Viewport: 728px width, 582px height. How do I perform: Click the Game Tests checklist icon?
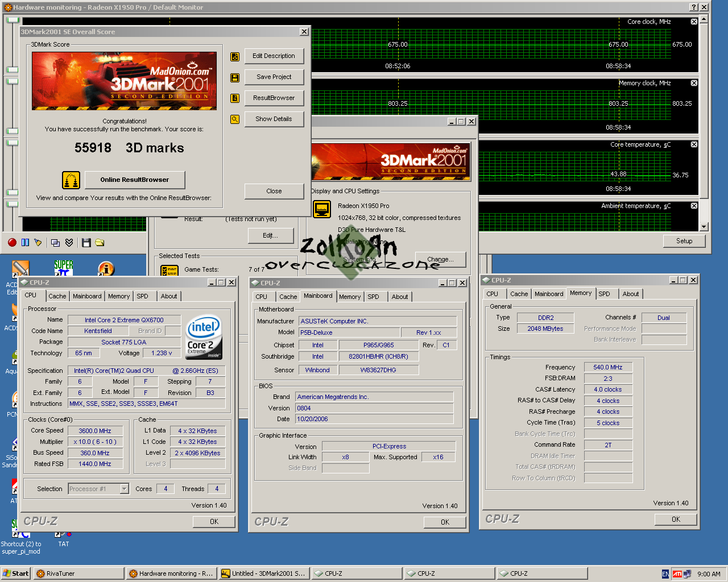[169, 271]
